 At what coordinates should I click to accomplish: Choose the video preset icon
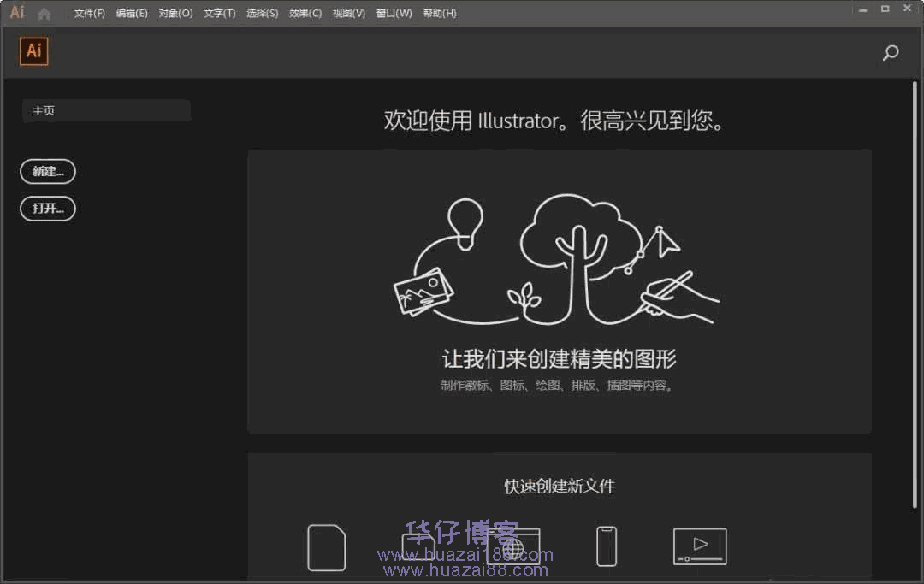[700, 546]
